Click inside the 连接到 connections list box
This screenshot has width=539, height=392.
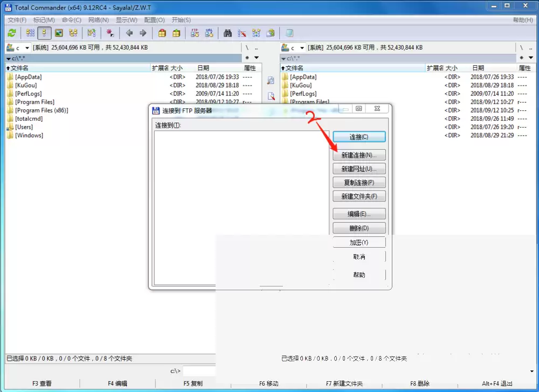tap(241, 208)
